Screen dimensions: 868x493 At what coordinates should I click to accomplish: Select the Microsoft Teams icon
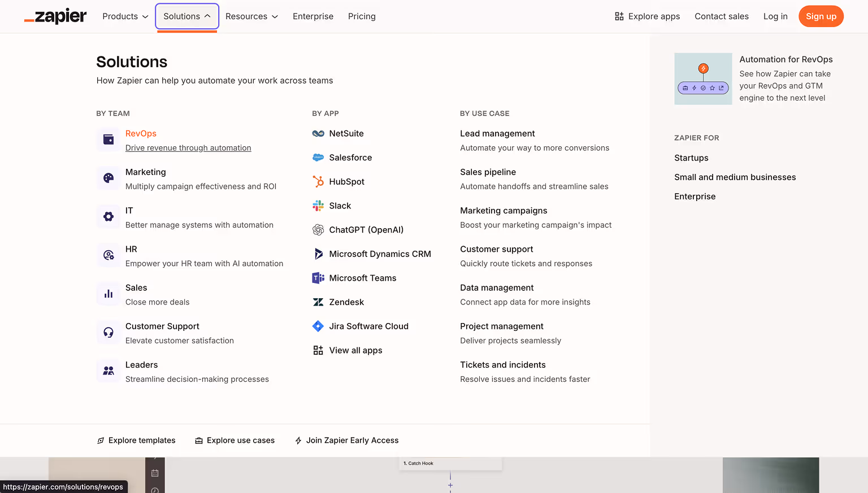(319, 278)
